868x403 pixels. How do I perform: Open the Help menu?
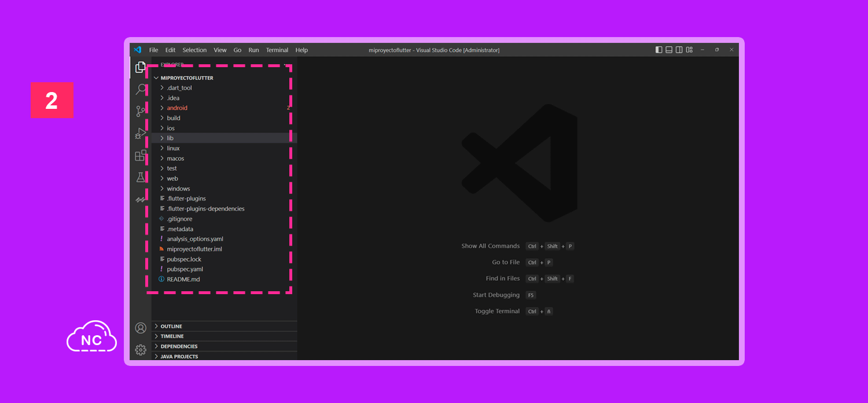[x=301, y=50]
